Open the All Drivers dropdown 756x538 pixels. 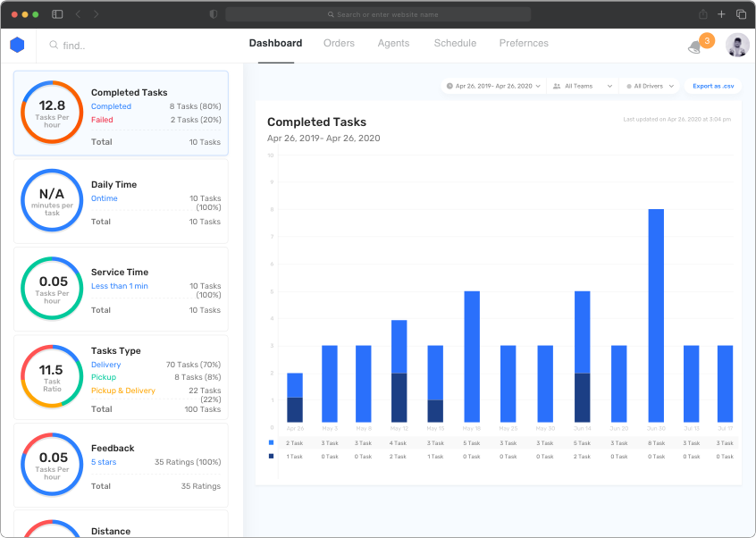(x=650, y=87)
